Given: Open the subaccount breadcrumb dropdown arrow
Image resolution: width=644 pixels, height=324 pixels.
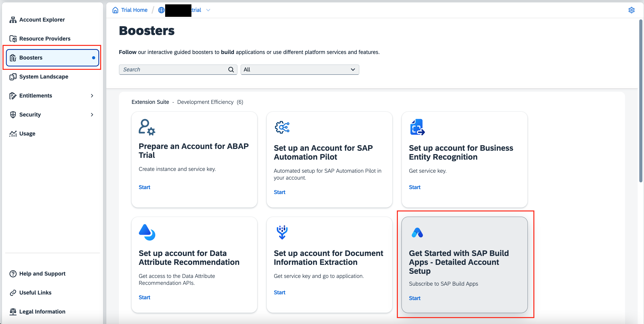Looking at the screenshot, I should (208, 10).
